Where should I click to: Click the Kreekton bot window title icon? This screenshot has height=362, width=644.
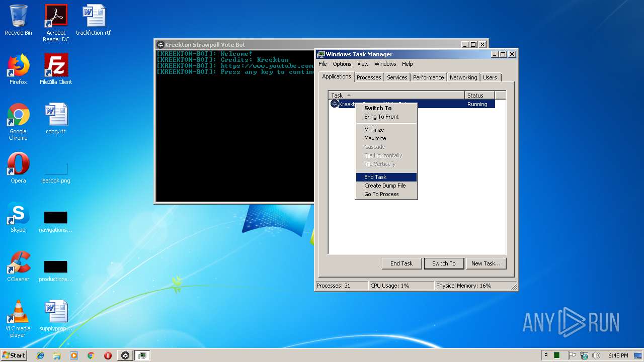[x=160, y=45]
